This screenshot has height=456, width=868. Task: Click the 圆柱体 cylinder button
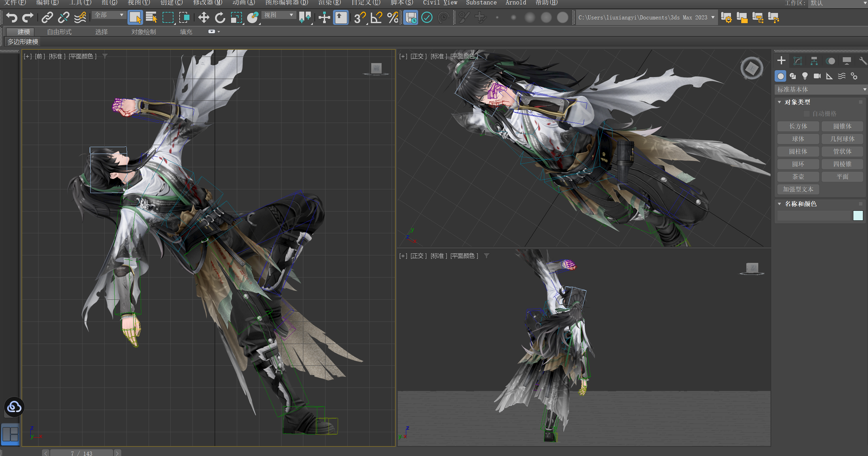798,152
